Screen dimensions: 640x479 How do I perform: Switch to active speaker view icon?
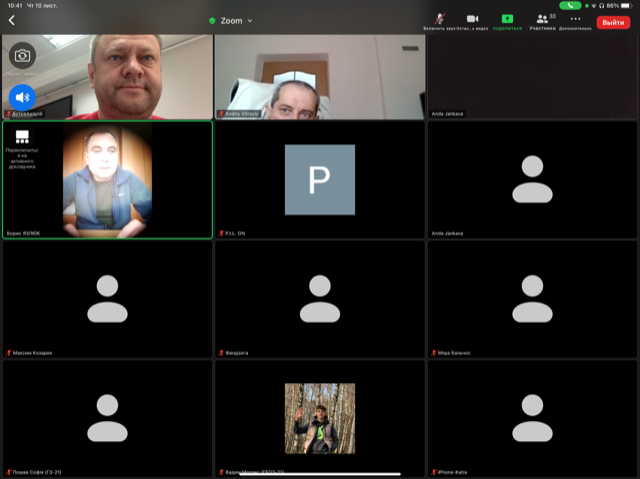22,137
